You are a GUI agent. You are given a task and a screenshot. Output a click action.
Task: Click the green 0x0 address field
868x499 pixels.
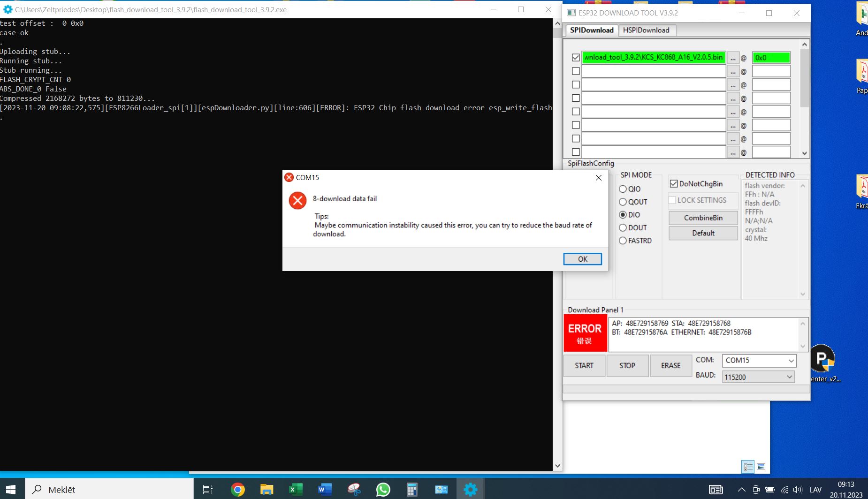[771, 58]
